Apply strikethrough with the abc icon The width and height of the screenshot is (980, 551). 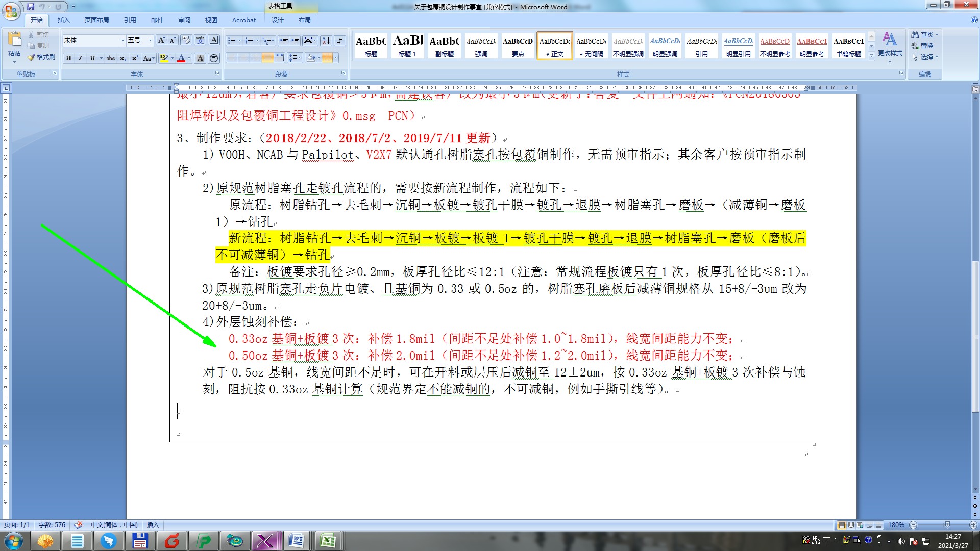(x=110, y=58)
